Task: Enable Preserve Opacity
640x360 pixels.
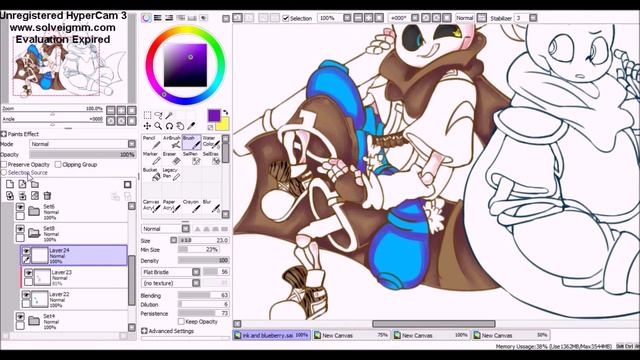Action: pyautogui.click(x=4, y=164)
